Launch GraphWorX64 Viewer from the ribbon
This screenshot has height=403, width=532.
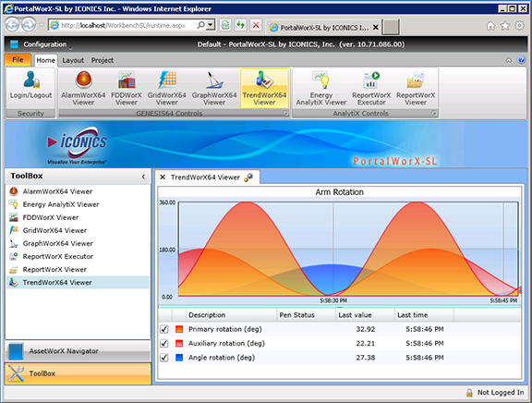[x=214, y=88]
